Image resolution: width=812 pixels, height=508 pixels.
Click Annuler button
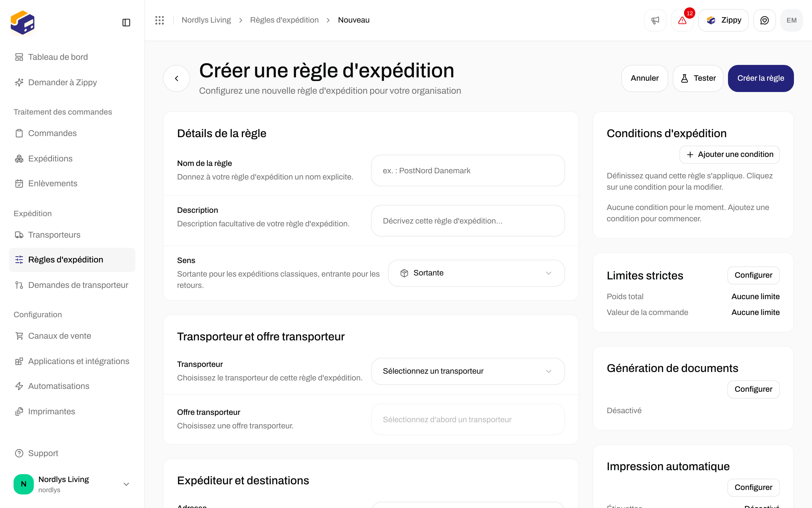645,78
